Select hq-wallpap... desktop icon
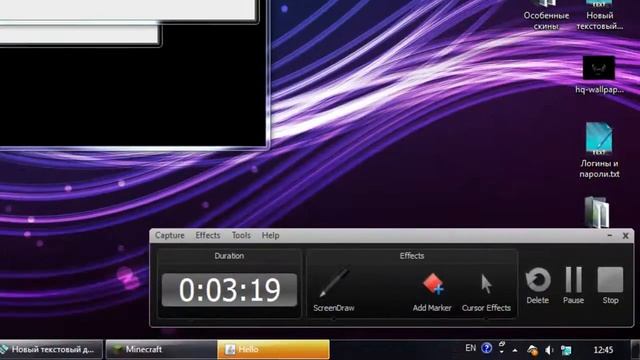The height and width of the screenshot is (360, 640). coord(599,75)
